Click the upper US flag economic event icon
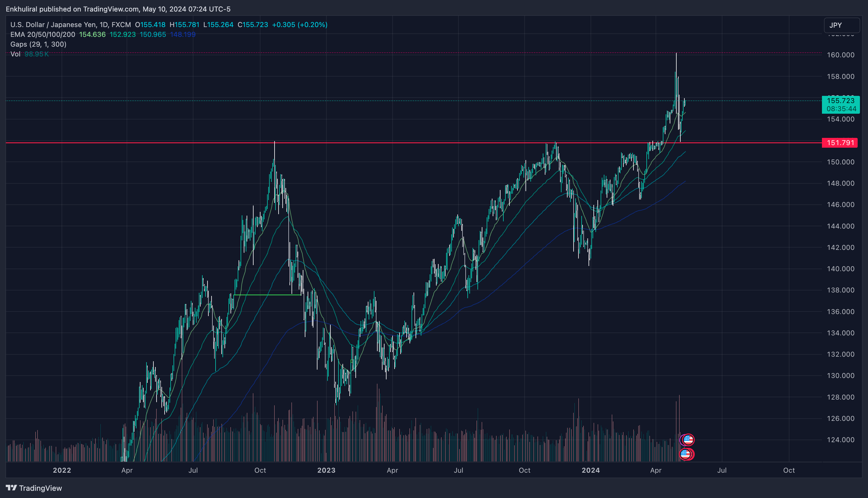This screenshot has width=868, height=498. click(x=688, y=440)
